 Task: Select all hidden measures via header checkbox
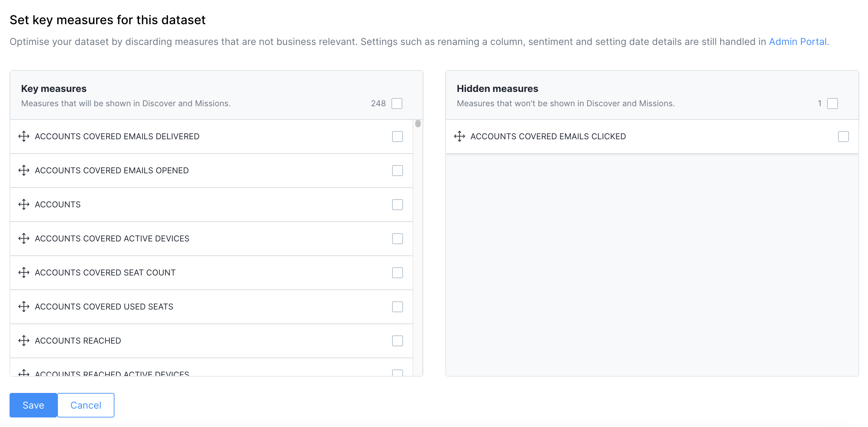(833, 103)
